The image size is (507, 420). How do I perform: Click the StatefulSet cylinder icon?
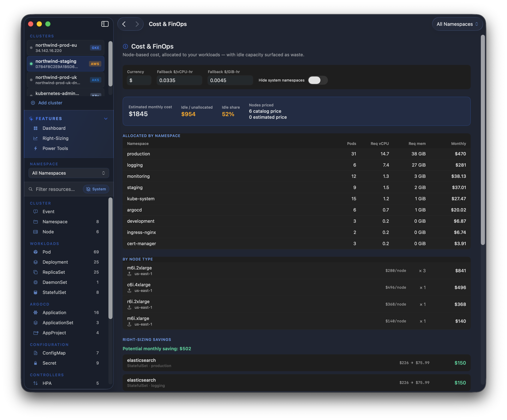click(x=36, y=292)
